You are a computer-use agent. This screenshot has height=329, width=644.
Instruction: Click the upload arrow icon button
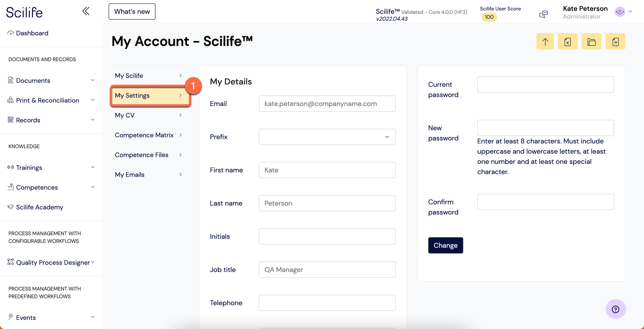(x=545, y=41)
